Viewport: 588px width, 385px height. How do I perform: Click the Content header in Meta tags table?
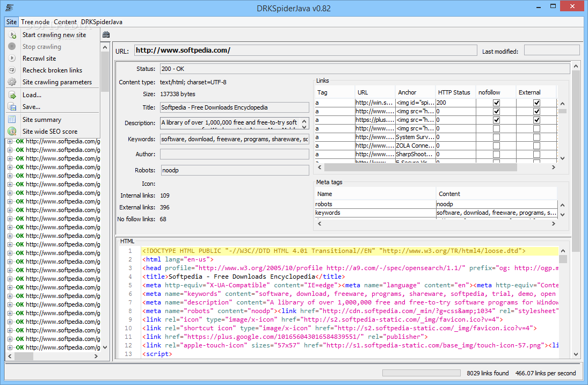(497, 194)
